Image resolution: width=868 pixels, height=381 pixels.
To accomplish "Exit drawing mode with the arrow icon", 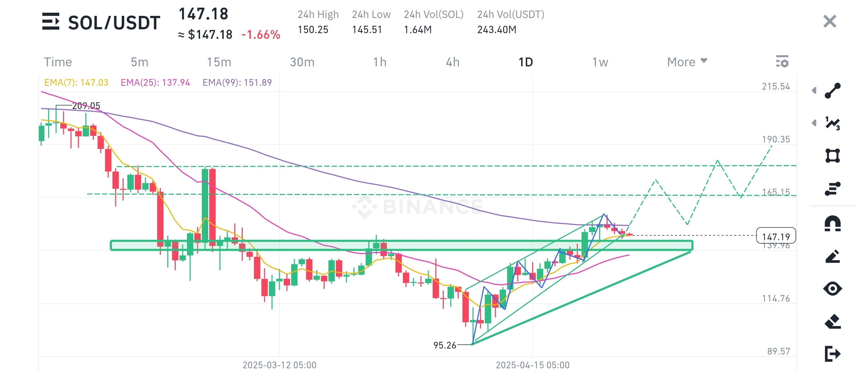I will pyautogui.click(x=833, y=354).
